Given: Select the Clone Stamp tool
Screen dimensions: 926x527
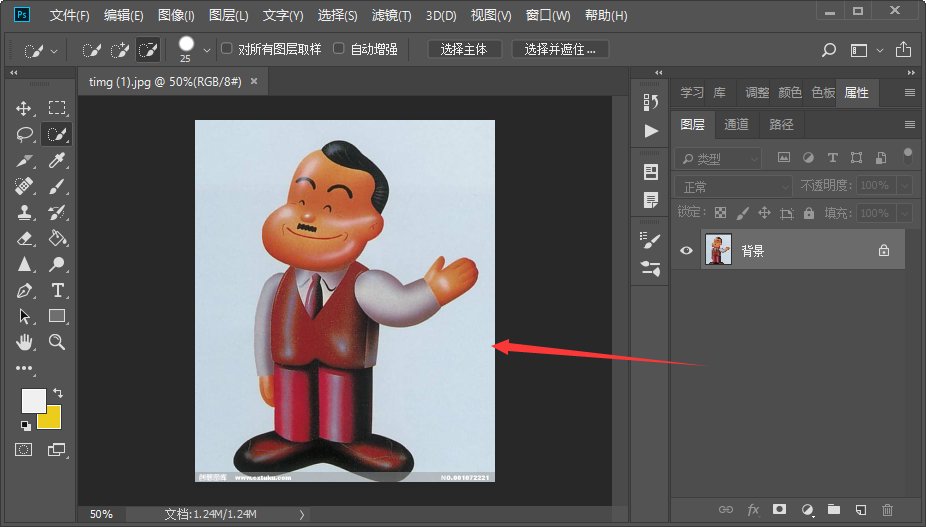Looking at the screenshot, I should pos(24,212).
